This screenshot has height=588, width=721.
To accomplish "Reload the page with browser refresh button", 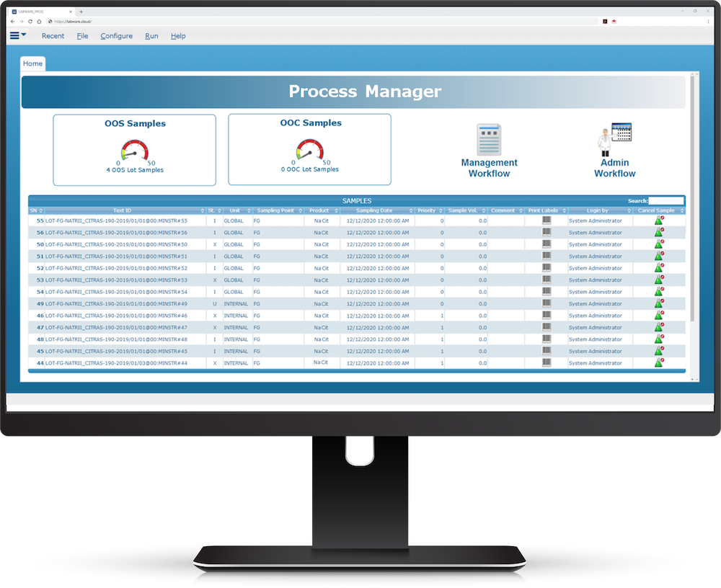I will pos(30,22).
